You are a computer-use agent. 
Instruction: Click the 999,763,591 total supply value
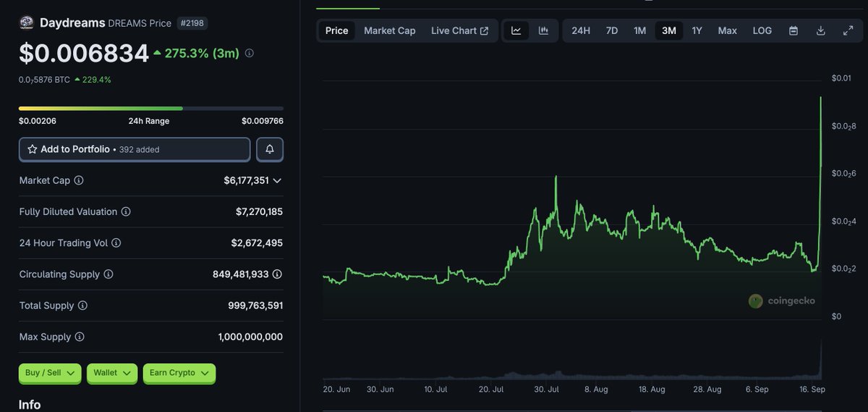[255, 306]
